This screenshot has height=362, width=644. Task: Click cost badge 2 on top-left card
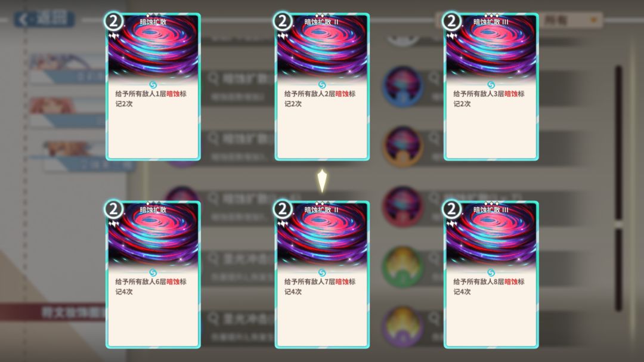113,21
